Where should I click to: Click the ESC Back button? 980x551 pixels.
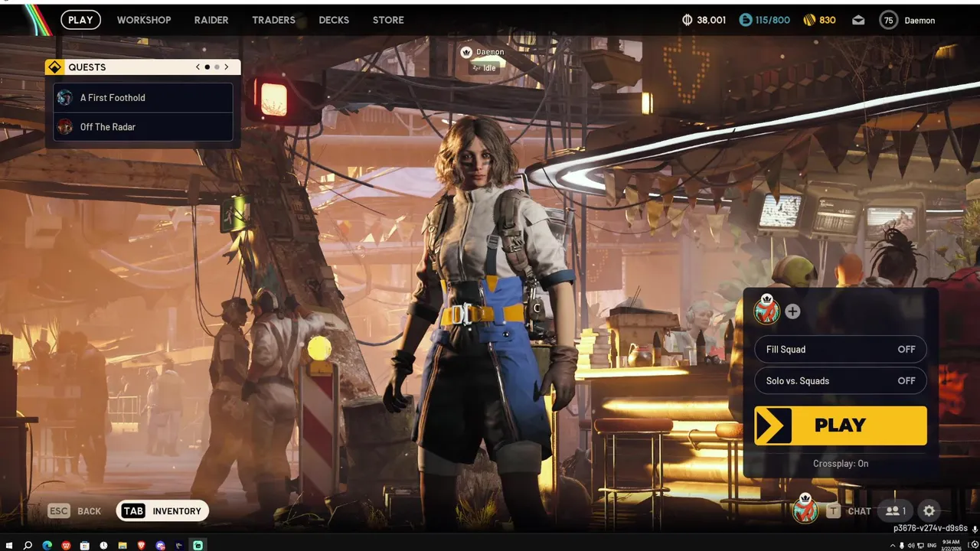pyautogui.click(x=74, y=511)
